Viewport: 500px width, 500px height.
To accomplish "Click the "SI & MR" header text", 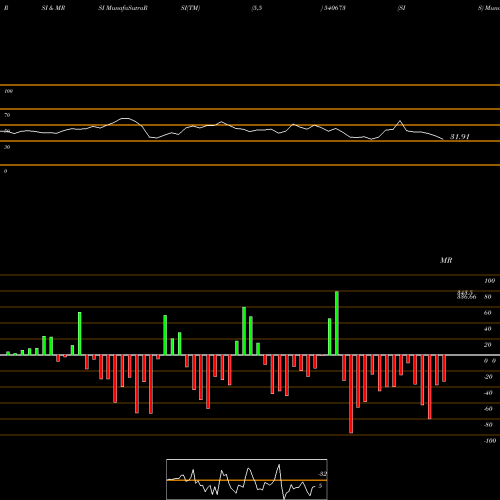I will pos(53,8).
